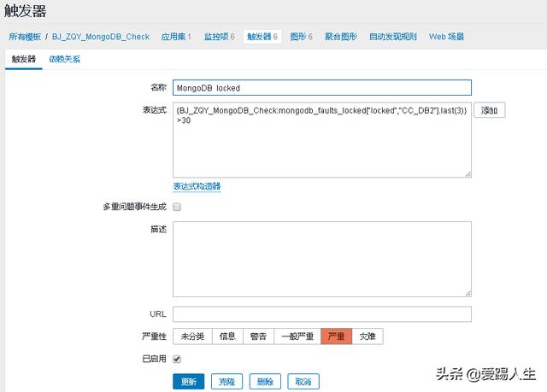Open Web 场景 section

446,37
